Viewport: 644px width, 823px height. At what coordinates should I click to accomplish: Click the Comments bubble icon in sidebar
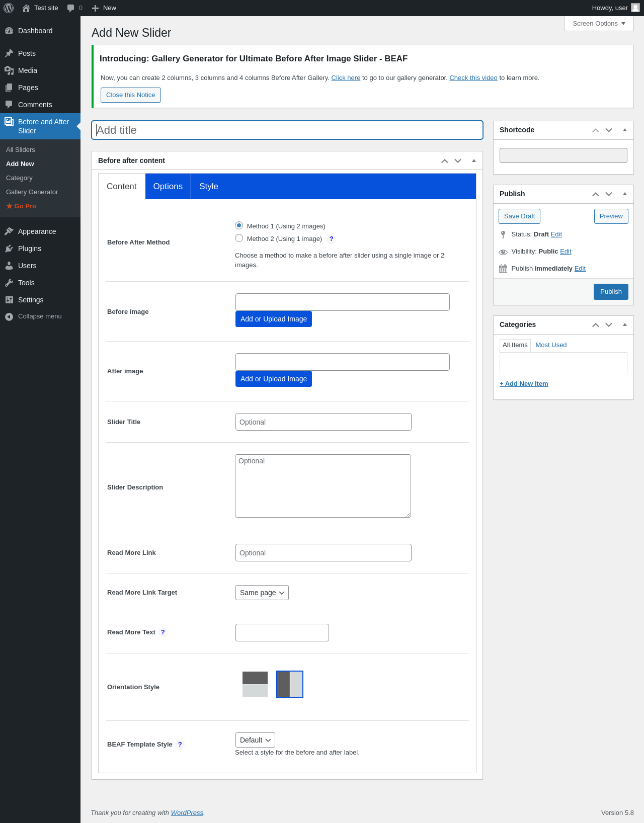point(9,105)
